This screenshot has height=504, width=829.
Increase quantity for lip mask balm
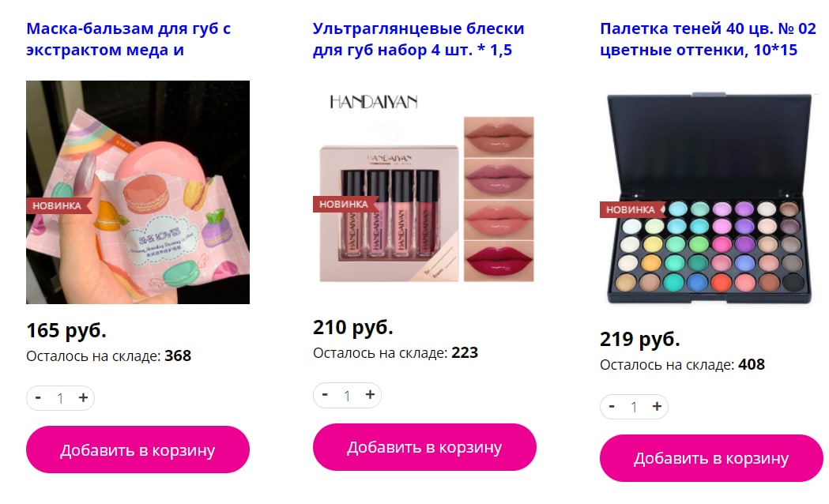83,398
